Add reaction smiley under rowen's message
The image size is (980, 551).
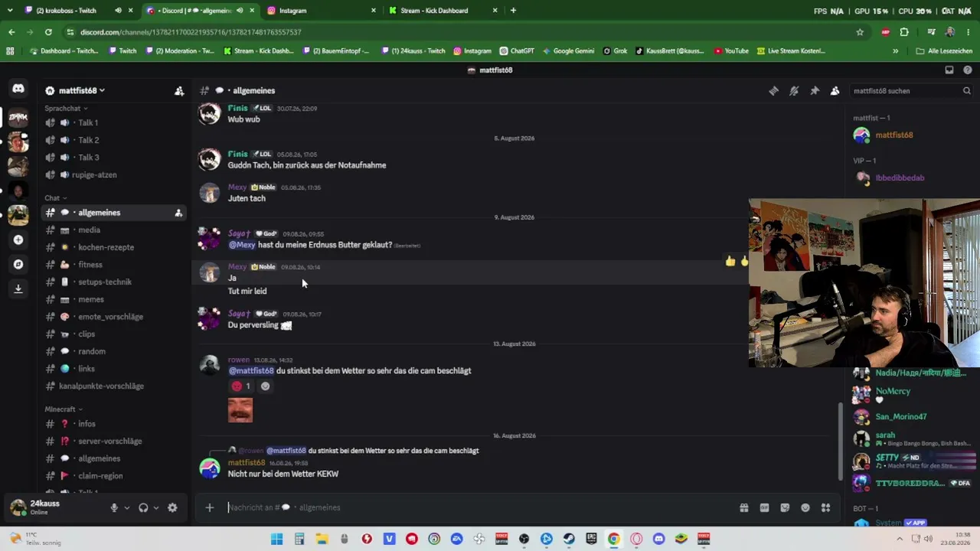pyautogui.click(x=265, y=386)
